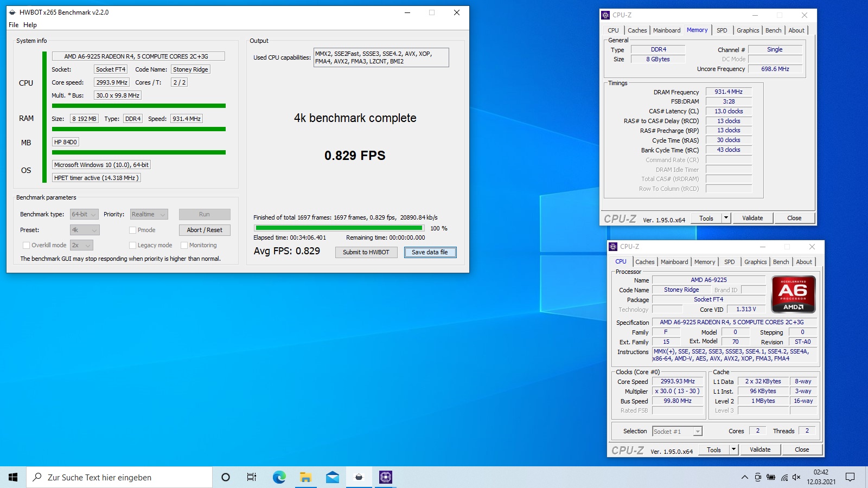Open Graphics tab in lower CPU-Z
The height and width of the screenshot is (488, 868).
pos(755,262)
